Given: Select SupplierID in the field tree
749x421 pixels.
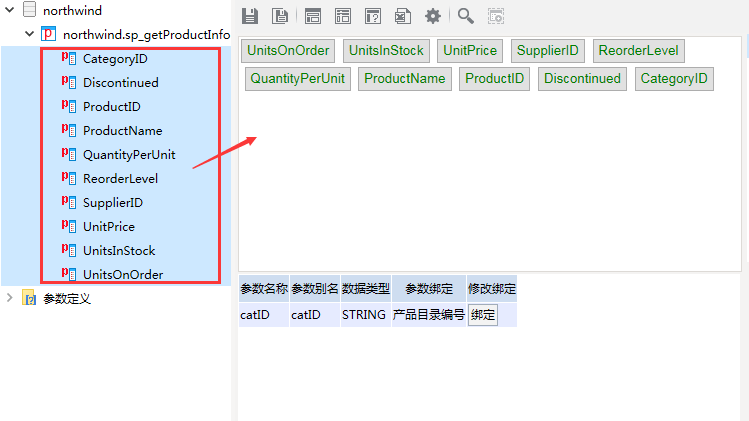Looking at the screenshot, I should (113, 203).
